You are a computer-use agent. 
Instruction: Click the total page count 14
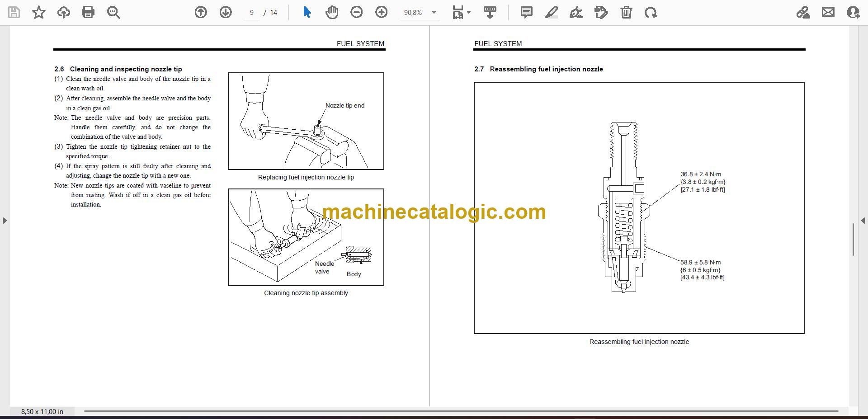(274, 13)
